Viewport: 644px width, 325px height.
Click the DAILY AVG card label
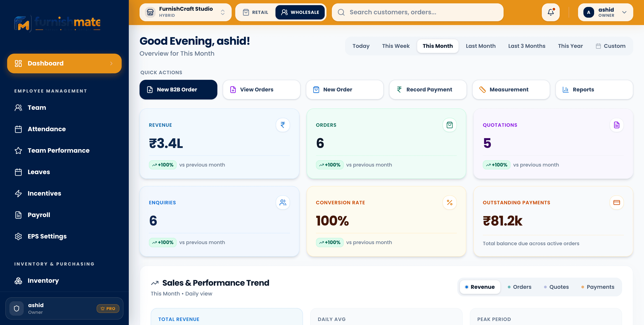331,319
